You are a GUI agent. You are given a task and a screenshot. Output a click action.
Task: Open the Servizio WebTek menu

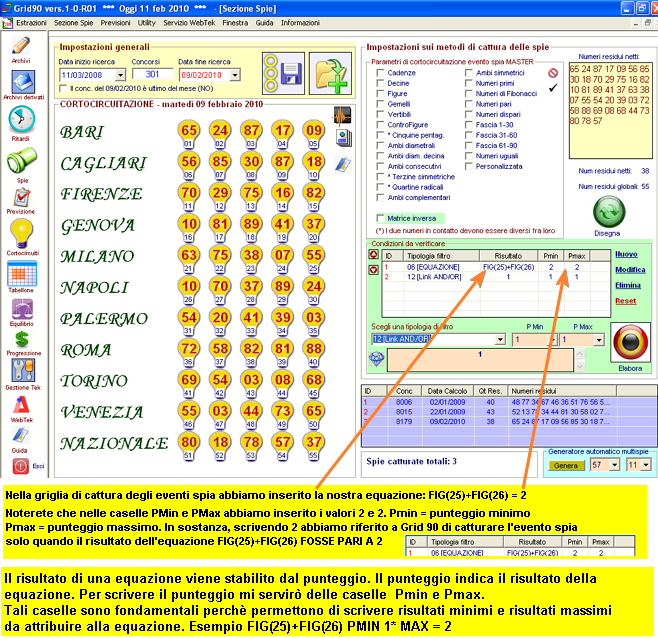pos(189,23)
